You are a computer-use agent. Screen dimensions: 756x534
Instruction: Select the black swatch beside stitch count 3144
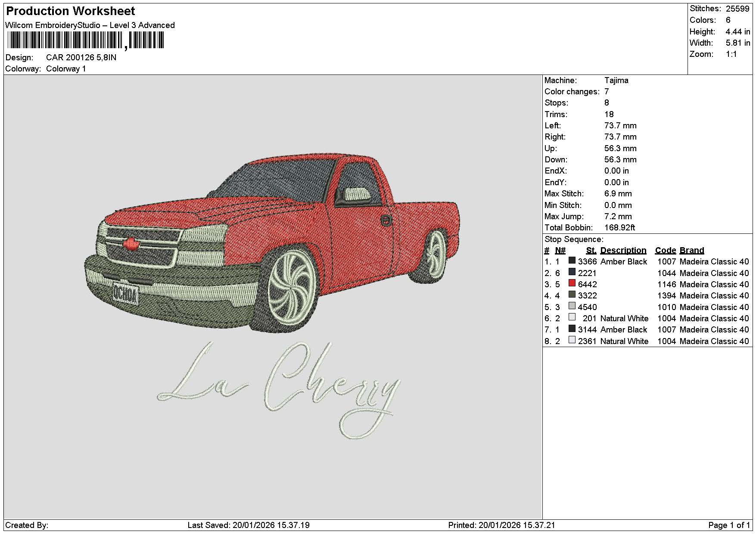tap(572, 329)
